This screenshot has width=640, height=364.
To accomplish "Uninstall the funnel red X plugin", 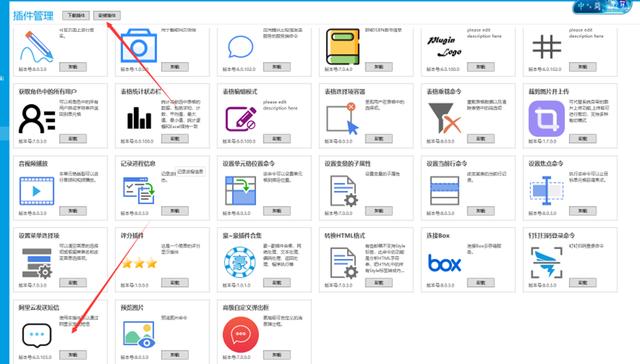I will click(481, 139).
